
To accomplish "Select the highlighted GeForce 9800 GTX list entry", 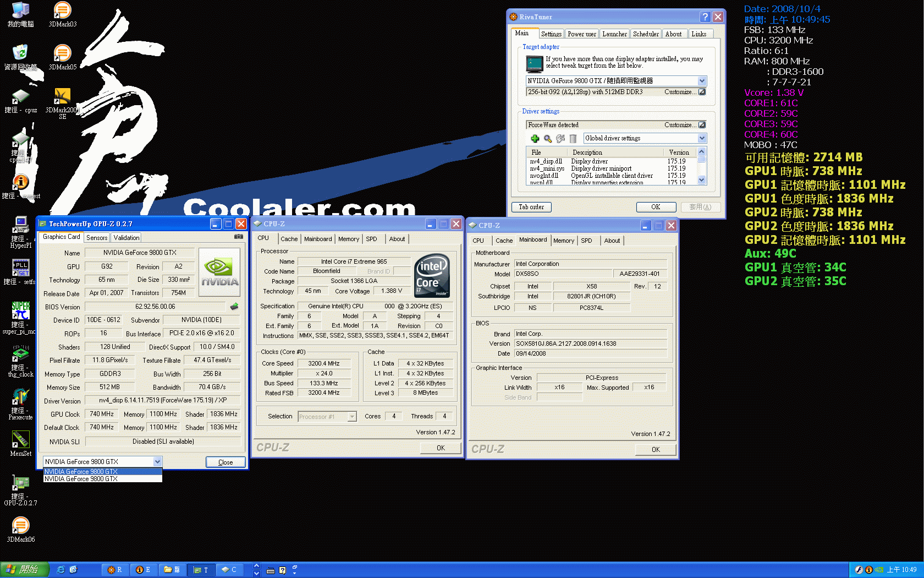I will tap(103, 472).
